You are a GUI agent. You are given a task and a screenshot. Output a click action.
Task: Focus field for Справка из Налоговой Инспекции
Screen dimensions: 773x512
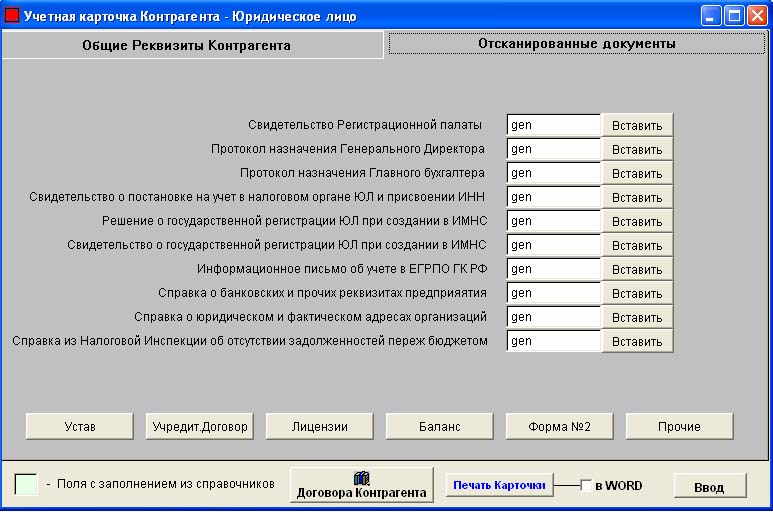click(554, 341)
